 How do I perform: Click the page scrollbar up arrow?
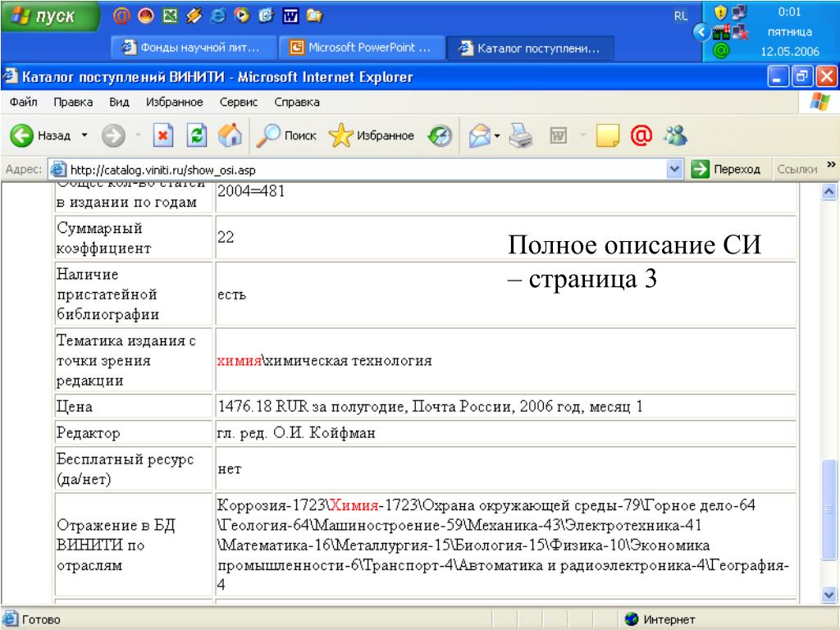829,192
